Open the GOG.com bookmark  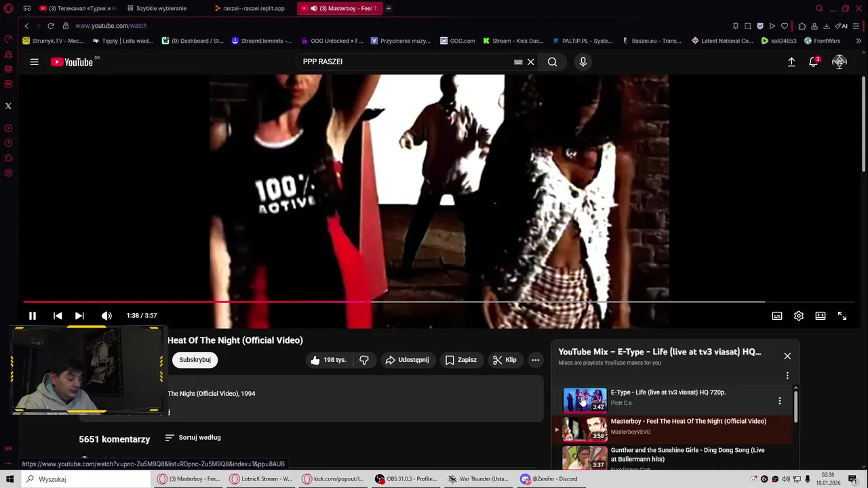pos(457,41)
